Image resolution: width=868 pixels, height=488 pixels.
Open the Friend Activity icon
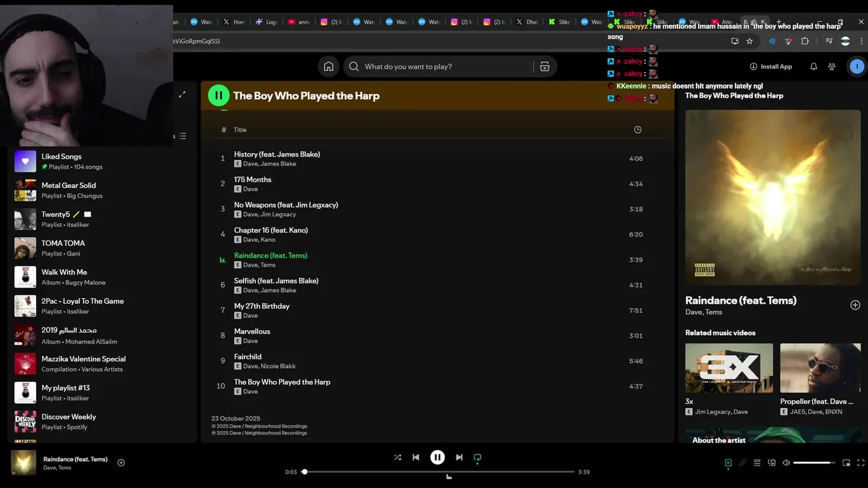832,66
